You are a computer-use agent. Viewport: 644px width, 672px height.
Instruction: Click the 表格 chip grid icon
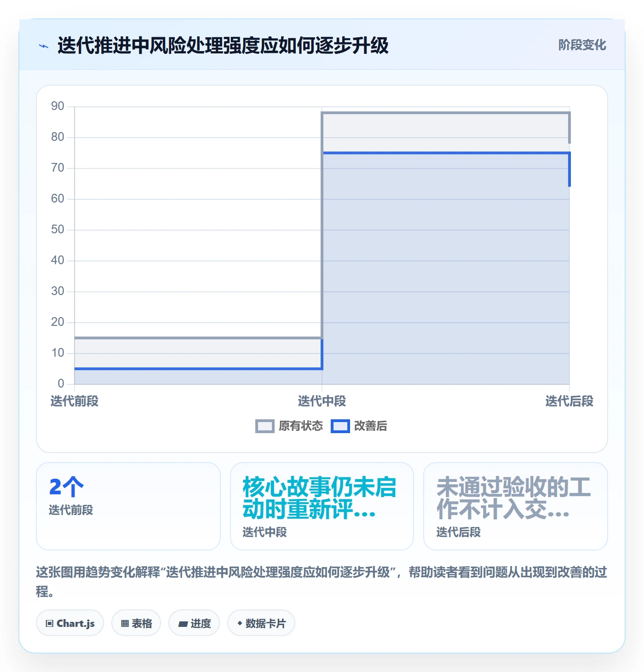[x=125, y=624]
